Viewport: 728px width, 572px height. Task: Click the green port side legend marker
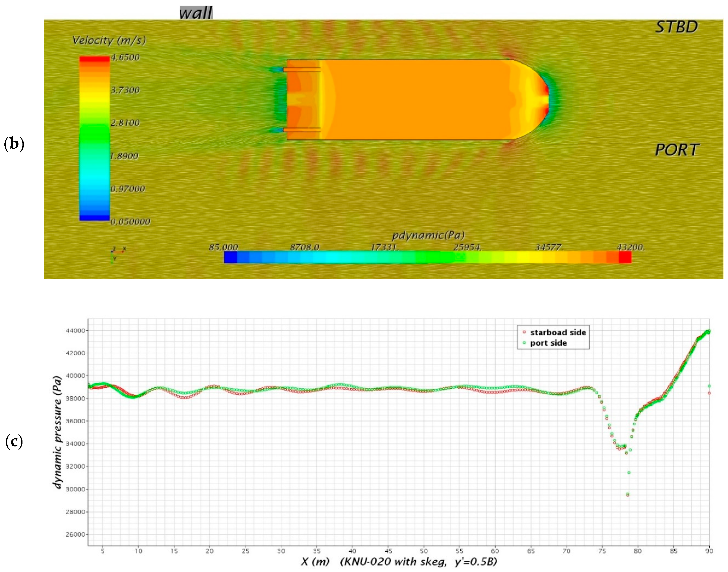[524, 343]
